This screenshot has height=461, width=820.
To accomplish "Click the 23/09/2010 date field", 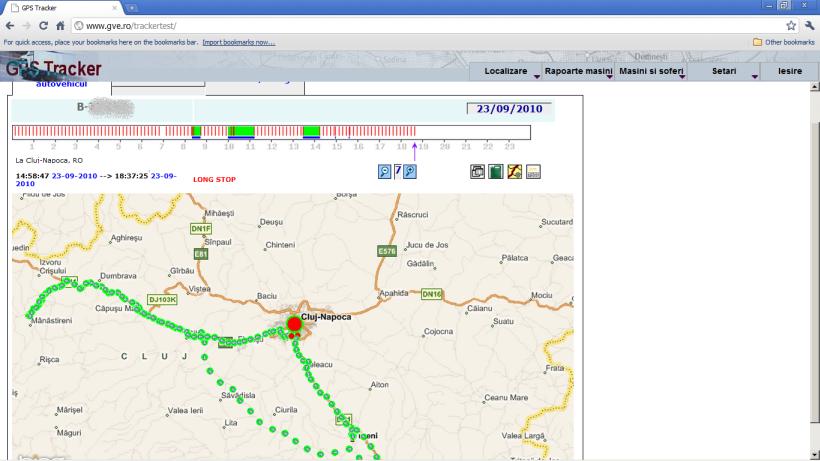I will [509, 110].
